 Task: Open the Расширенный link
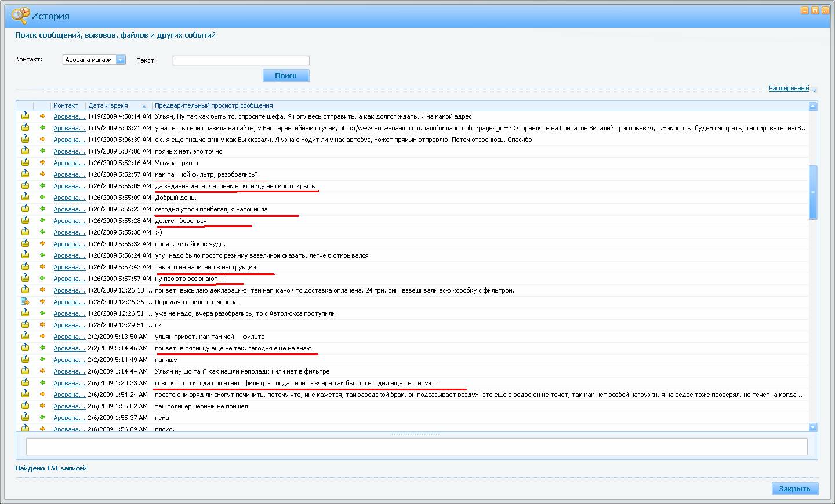pyautogui.click(x=789, y=88)
